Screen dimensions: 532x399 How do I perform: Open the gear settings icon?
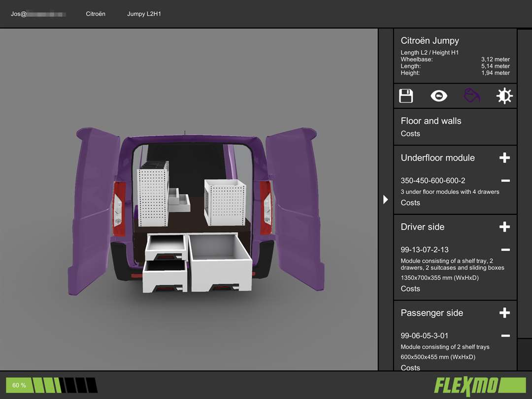504,96
